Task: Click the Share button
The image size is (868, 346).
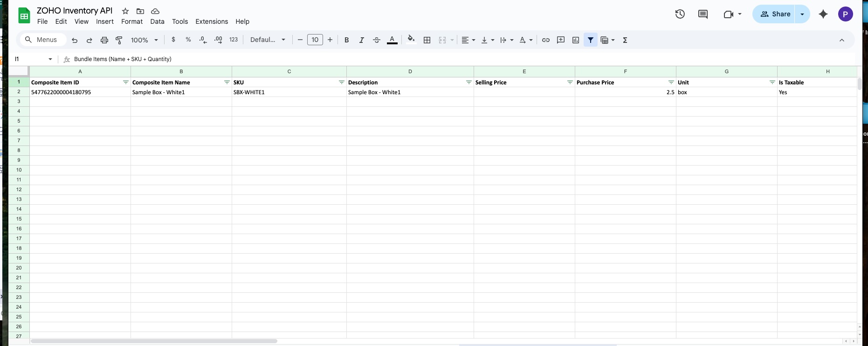Action: pyautogui.click(x=774, y=14)
